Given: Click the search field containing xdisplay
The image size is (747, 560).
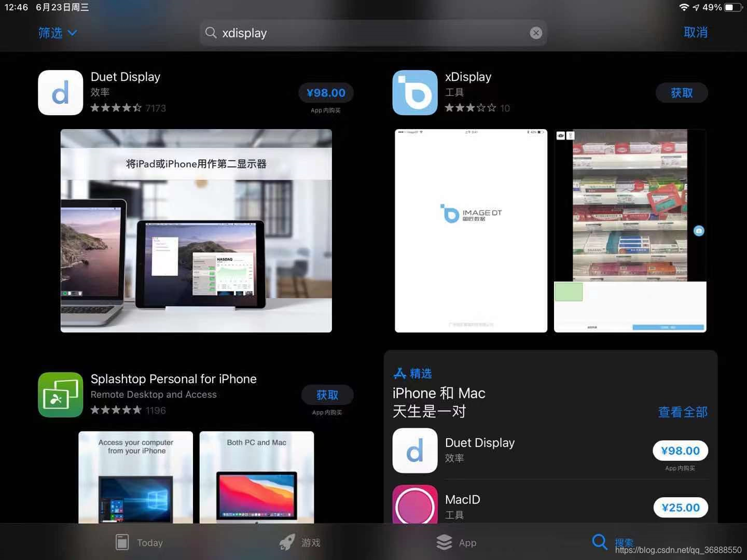Looking at the screenshot, I should click(374, 33).
